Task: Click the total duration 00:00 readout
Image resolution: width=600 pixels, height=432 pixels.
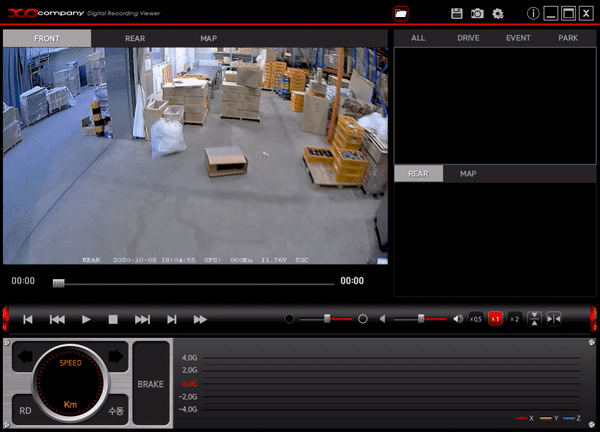Action: click(352, 281)
